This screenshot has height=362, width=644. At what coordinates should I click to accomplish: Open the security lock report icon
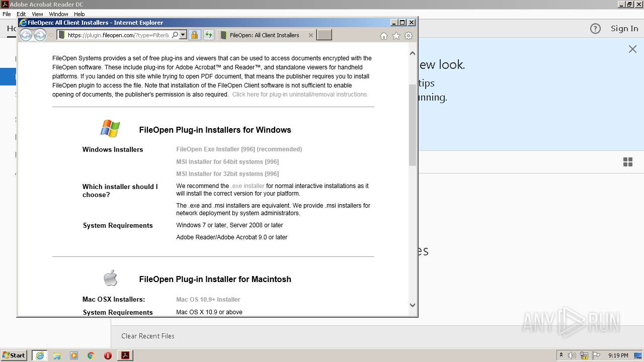point(194,35)
